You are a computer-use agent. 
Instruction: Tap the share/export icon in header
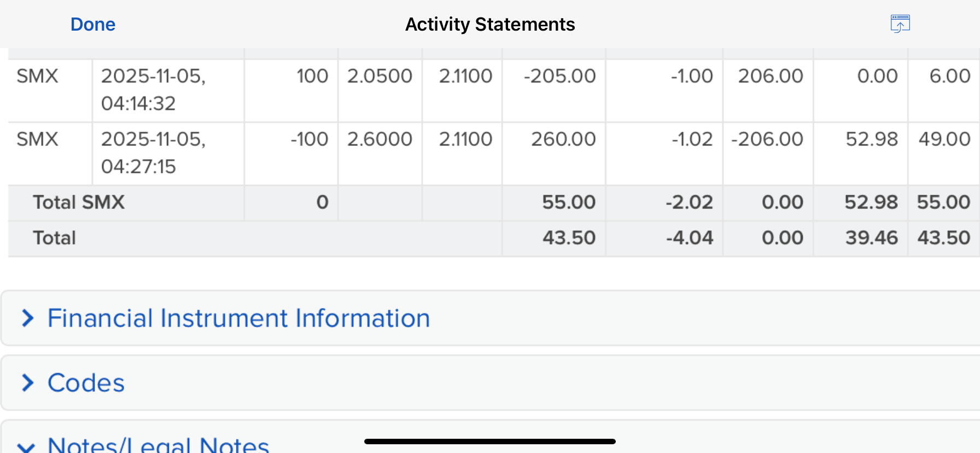(900, 24)
